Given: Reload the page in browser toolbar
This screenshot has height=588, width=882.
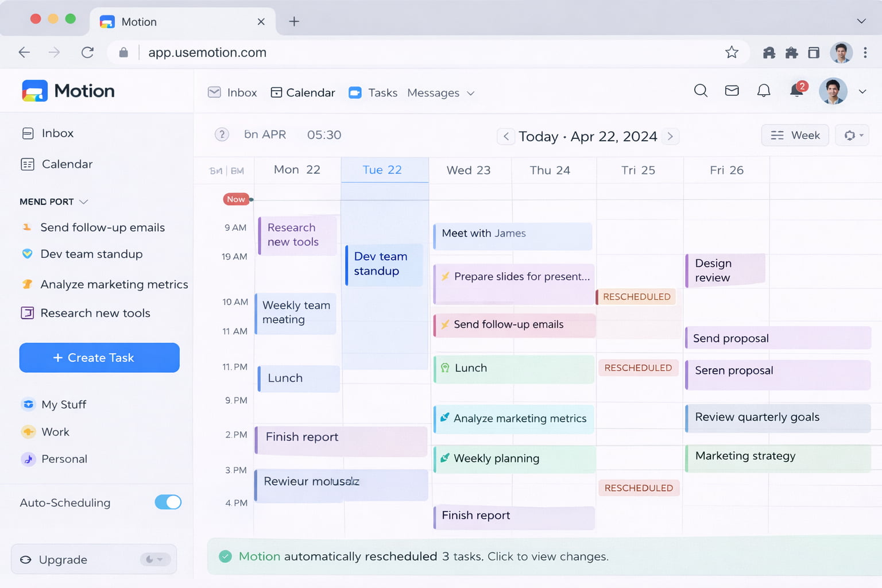Looking at the screenshot, I should click(x=88, y=53).
